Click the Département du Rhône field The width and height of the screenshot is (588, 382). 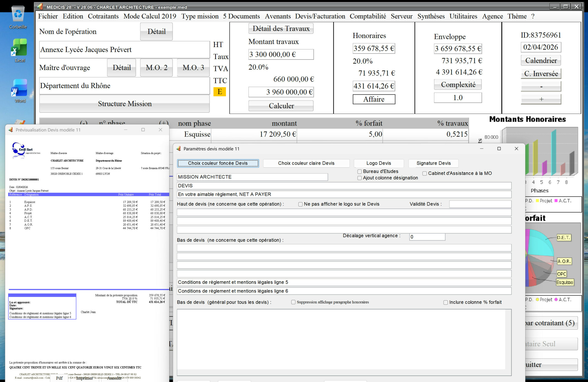pos(124,86)
